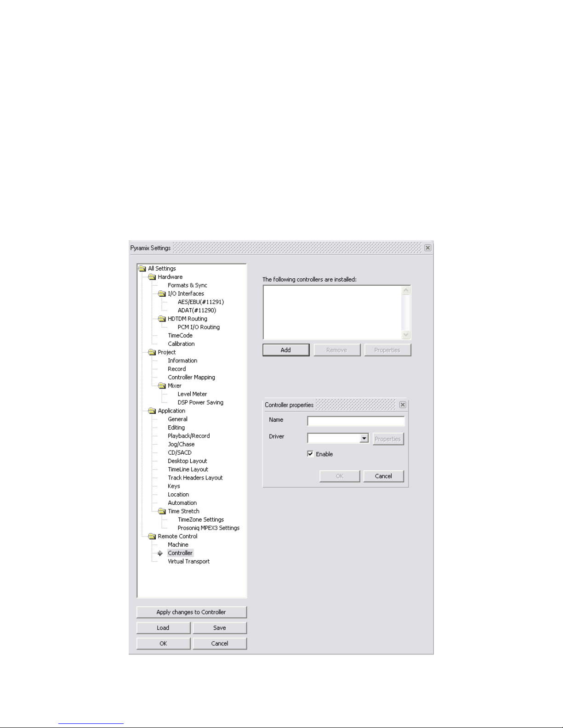563x728 pixels.
Task: Click the Time Stretch folder icon
Action: coord(162,511)
